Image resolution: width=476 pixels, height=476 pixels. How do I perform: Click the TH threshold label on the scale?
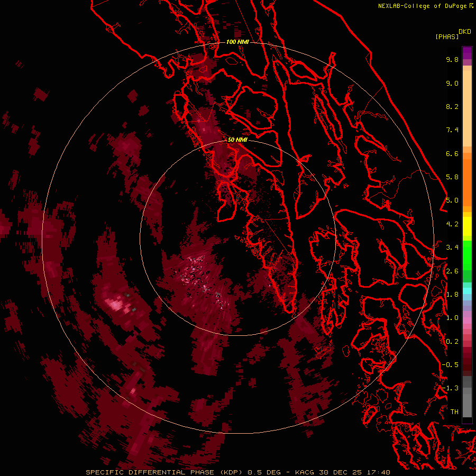(454, 412)
